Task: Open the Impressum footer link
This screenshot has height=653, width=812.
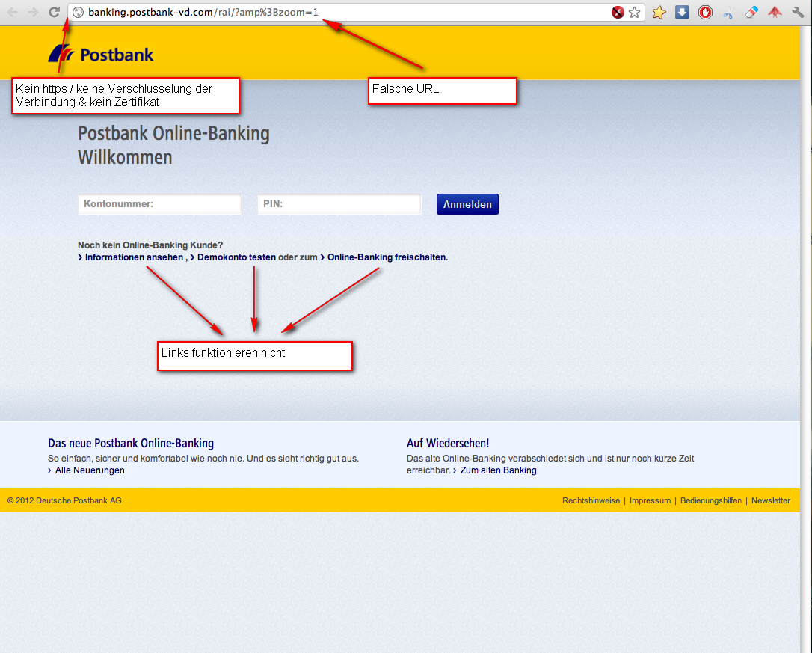Action: pos(650,500)
